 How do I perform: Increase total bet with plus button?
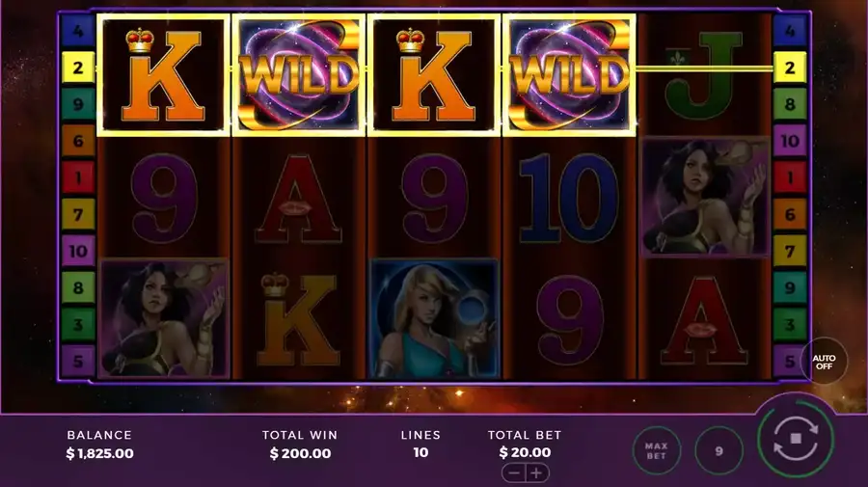click(536, 473)
